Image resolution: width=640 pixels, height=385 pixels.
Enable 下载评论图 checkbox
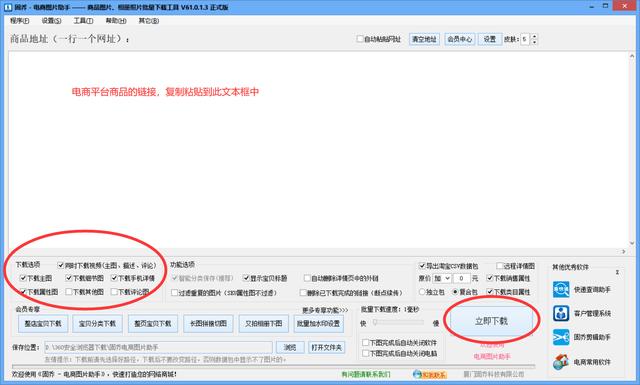(x=114, y=292)
